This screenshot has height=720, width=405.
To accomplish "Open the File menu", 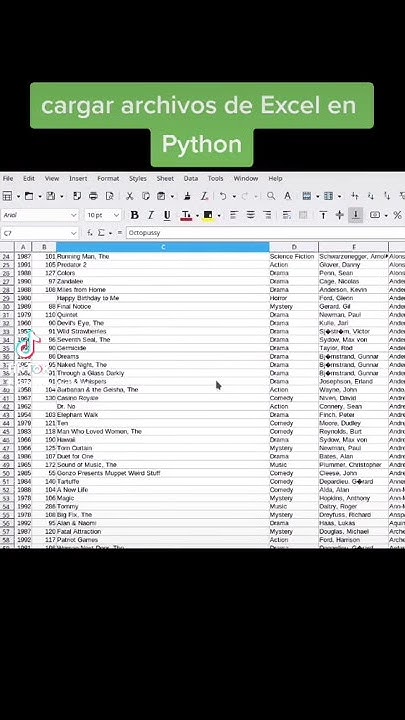I will (8, 178).
